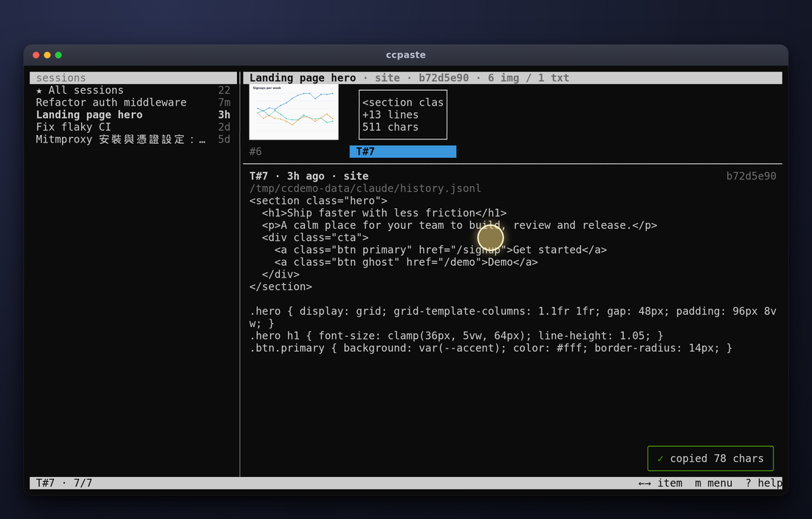Click the m menu hint
The image size is (812, 519).
713,484
